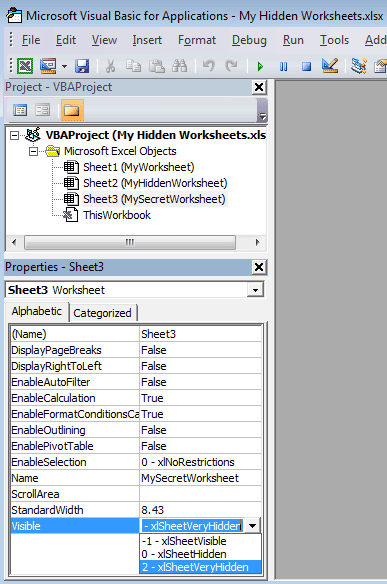Click EnablePivotTable property value
This screenshot has width=387, height=584.
(x=200, y=446)
